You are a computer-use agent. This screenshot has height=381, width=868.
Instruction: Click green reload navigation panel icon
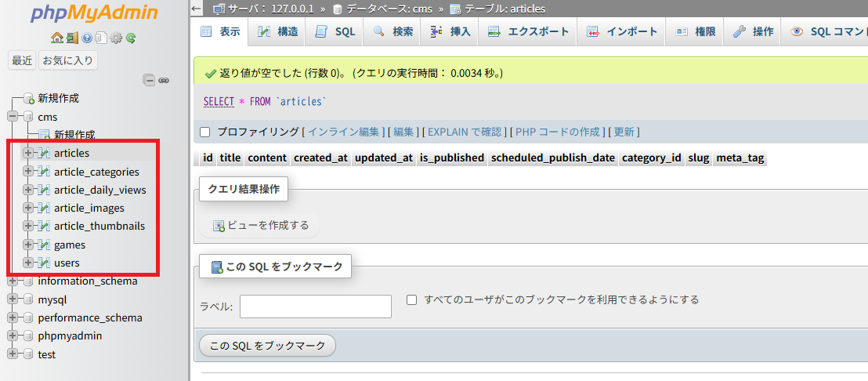click(131, 38)
